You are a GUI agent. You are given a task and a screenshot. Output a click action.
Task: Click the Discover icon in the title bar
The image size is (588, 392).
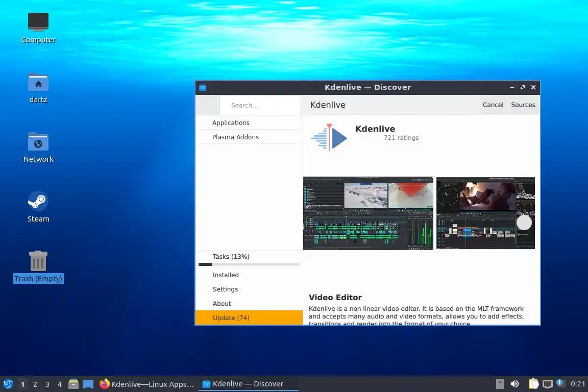203,88
